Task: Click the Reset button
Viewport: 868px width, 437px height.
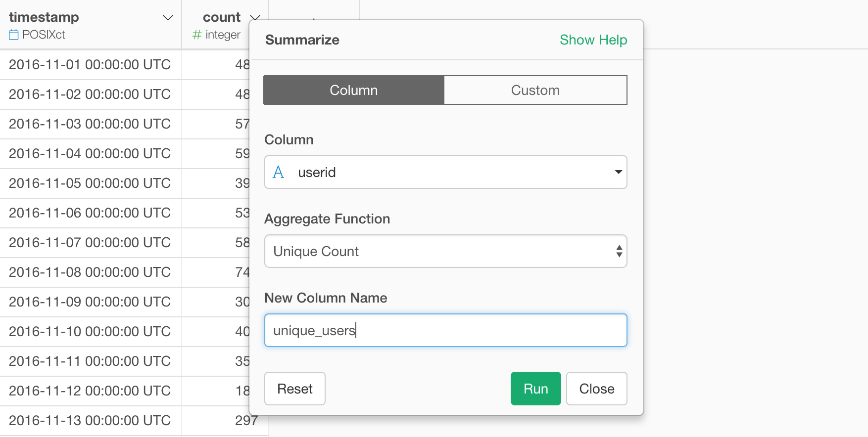Action: [x=295, y=389]
